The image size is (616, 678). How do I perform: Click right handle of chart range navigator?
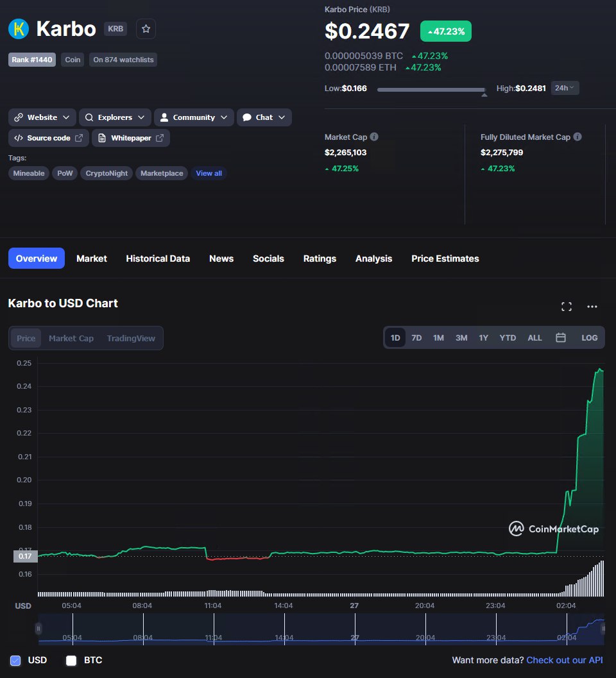tap(603, 628)
